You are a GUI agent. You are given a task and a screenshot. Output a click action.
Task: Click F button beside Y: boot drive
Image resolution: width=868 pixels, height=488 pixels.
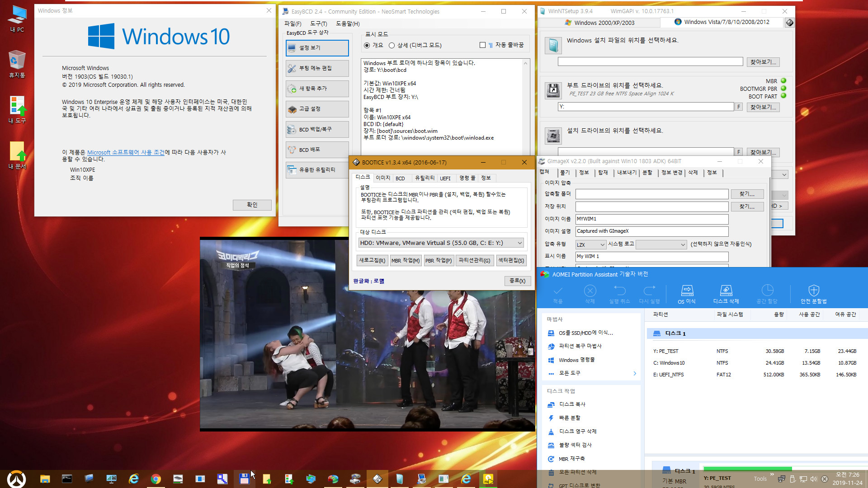739,107
